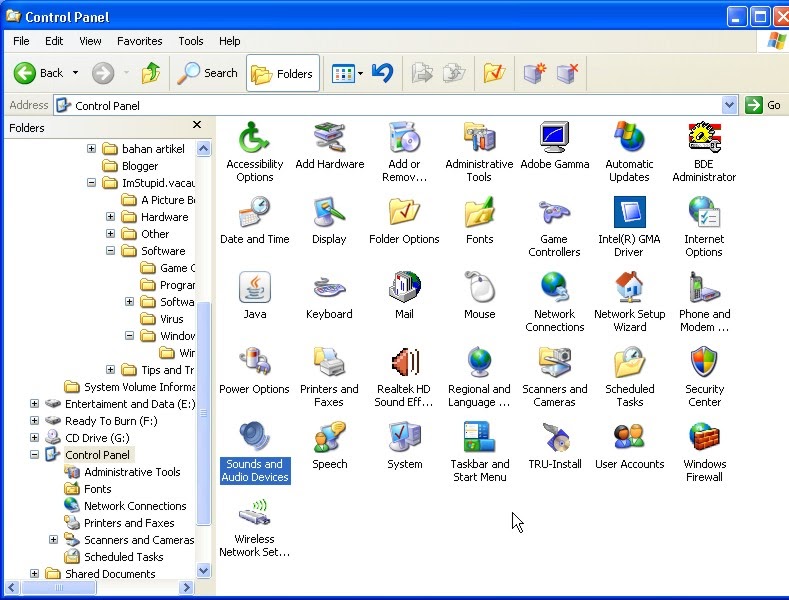This screenshot has height=600, width=789.
Task: Open the View menu
Action: 90,41
